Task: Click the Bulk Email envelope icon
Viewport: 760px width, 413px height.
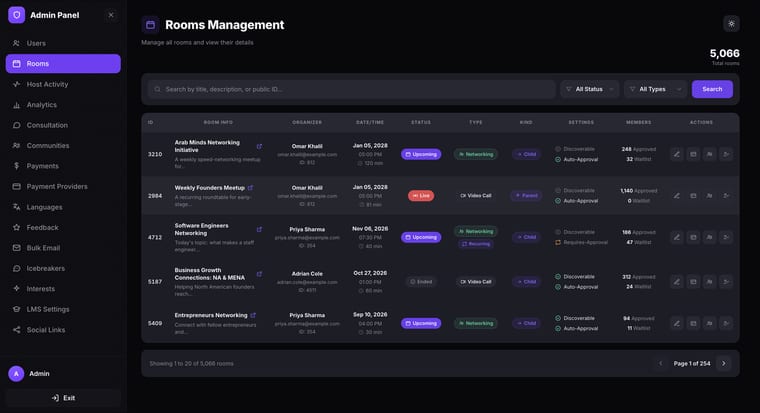Action: (16, 248)
